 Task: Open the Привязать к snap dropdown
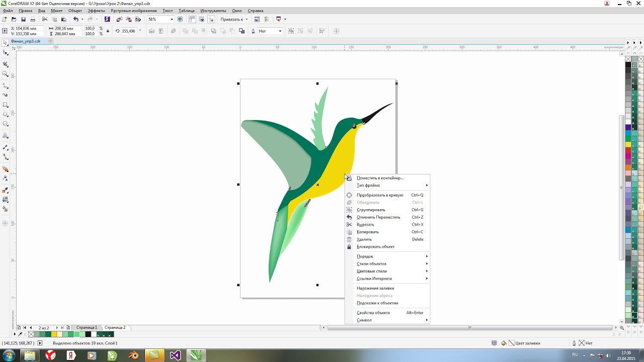coord(234,19)
